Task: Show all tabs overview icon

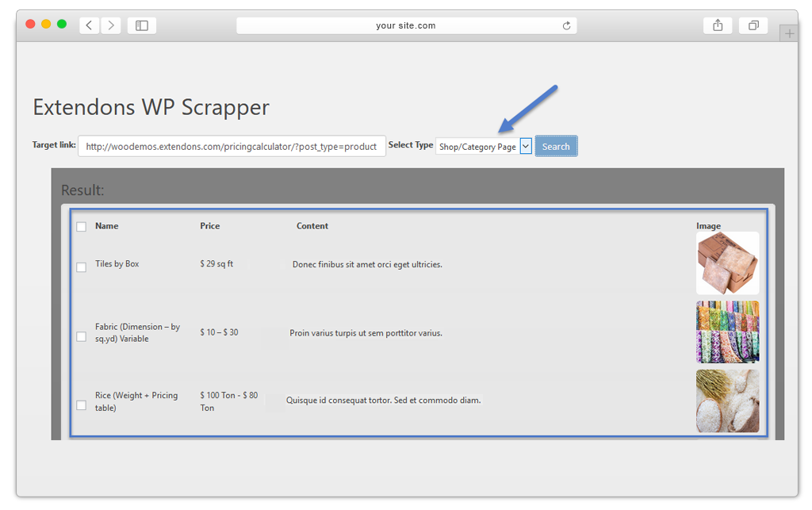Action: click(753, 25)
